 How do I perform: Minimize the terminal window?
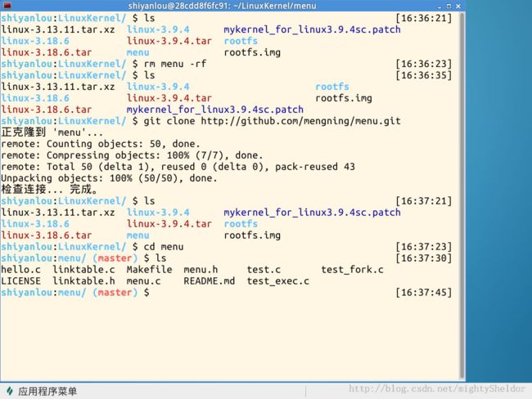coord(440,6)
